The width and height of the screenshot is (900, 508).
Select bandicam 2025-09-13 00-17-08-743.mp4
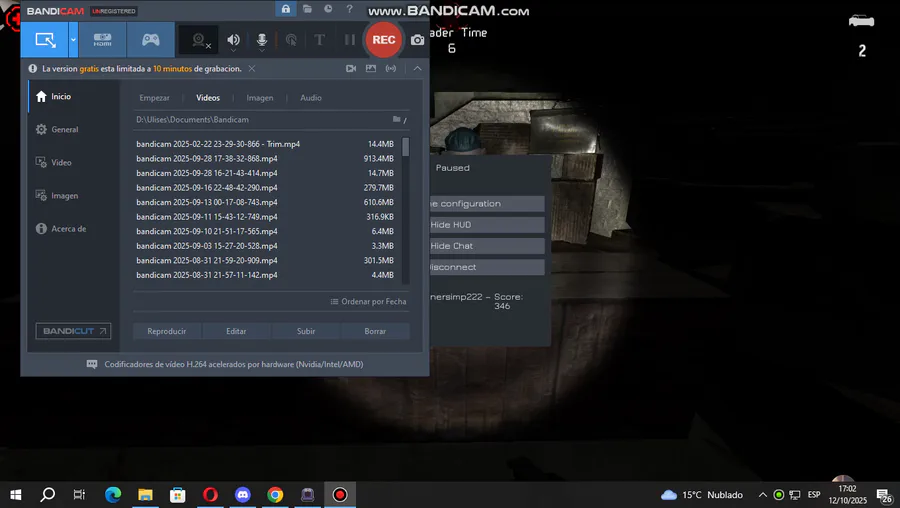(265, 202)
